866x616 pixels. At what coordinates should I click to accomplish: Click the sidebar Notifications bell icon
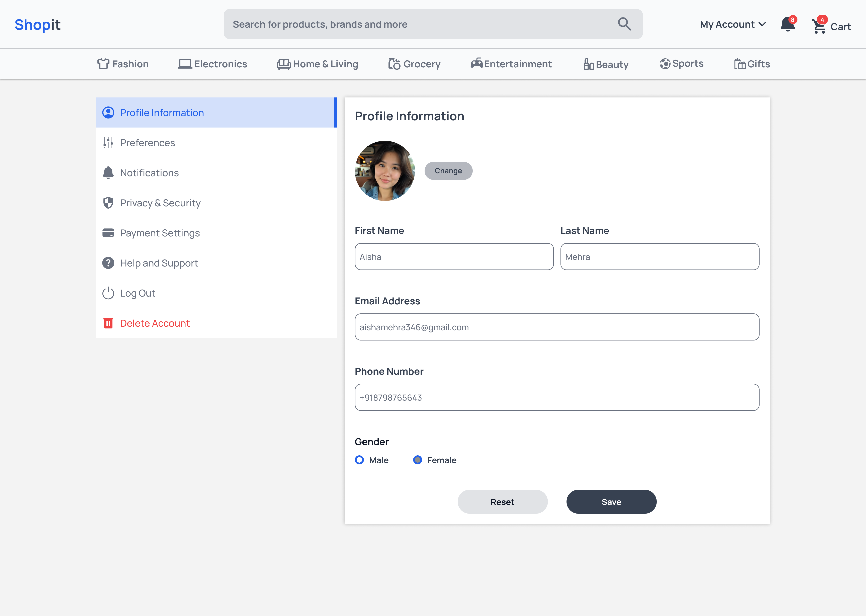pos(108,173)
